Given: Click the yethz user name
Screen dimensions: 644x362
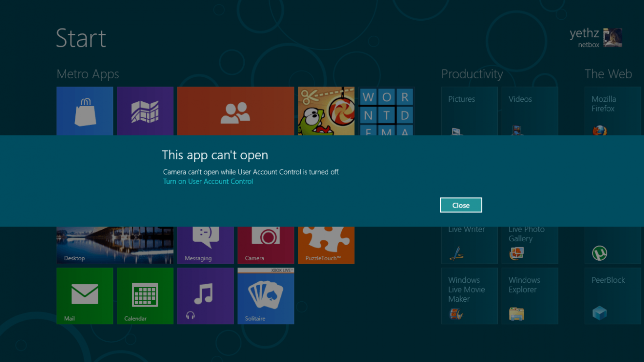Looking at the screenshot, I should tap(584, 33).
